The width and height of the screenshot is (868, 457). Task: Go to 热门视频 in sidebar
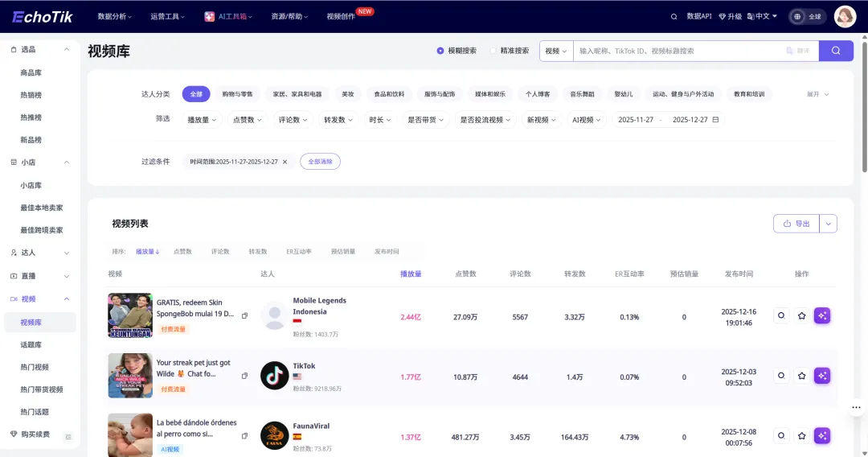tap(35, 367)
